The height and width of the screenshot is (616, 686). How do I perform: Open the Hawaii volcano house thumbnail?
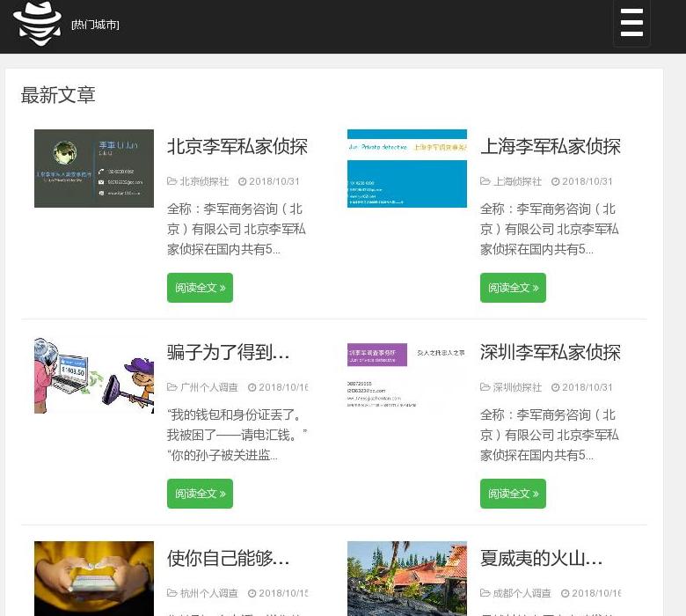coord(407,578)
